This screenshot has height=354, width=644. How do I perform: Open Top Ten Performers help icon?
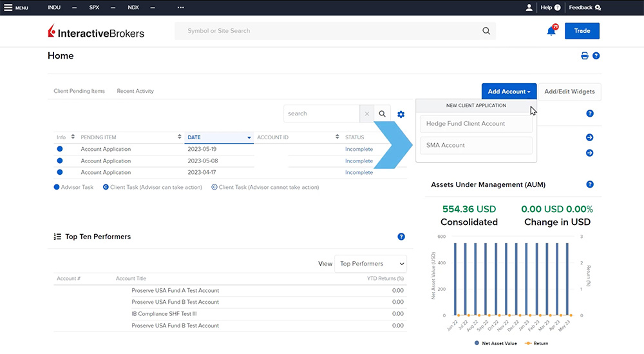tap(401, 237)
